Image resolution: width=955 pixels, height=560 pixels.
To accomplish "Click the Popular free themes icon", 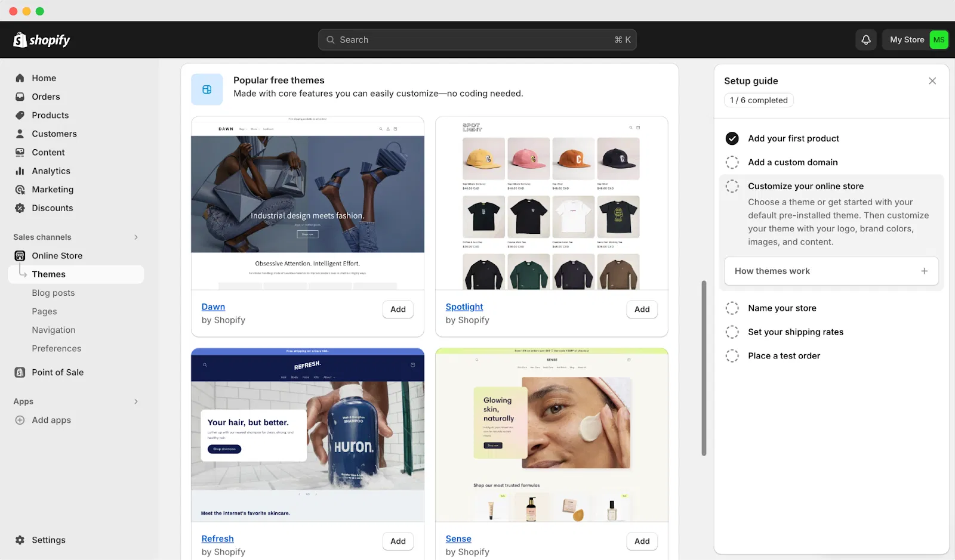I will pyautogui.click(x=207, y=89).
